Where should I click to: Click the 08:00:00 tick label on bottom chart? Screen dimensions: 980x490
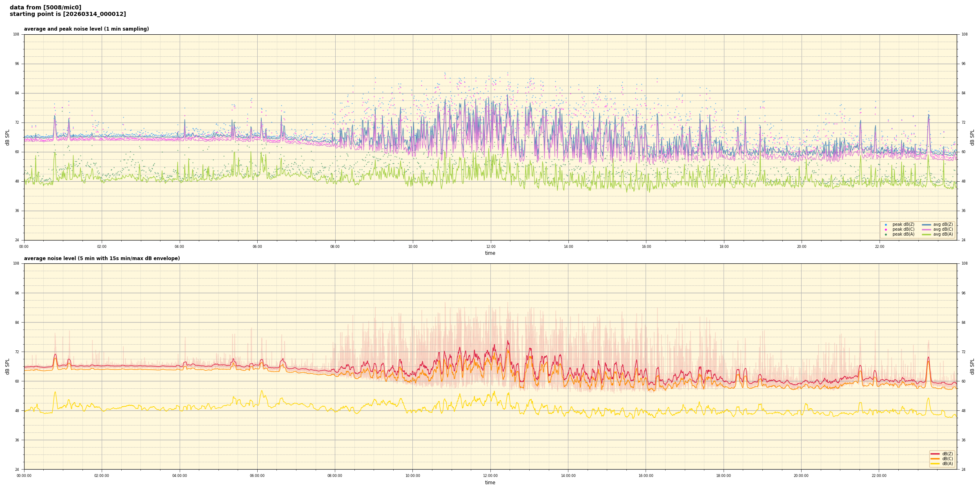335,476
